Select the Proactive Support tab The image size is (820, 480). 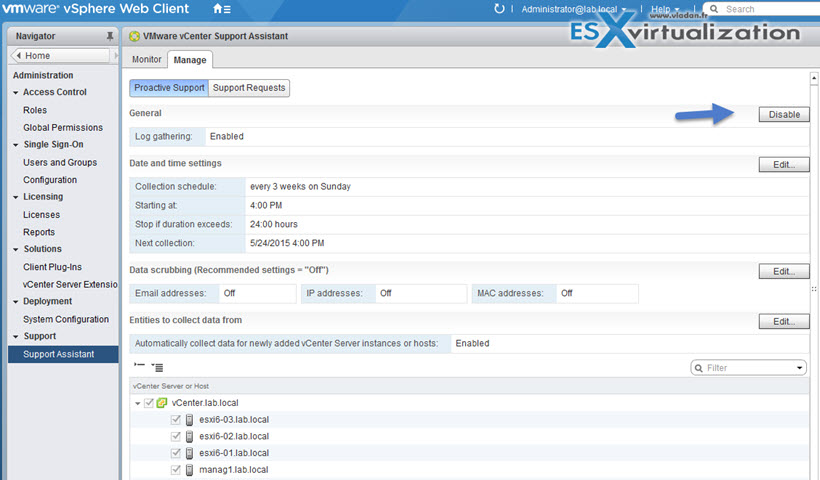[169, 88]
